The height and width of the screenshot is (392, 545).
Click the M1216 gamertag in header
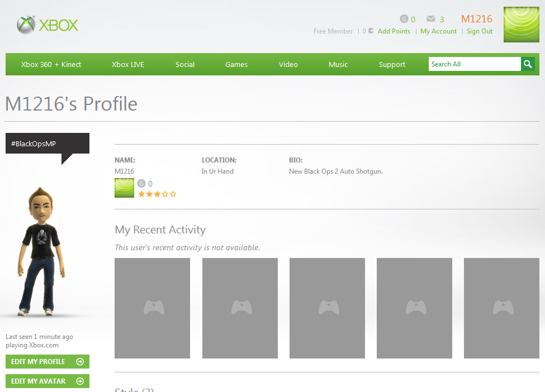point(477,19)
